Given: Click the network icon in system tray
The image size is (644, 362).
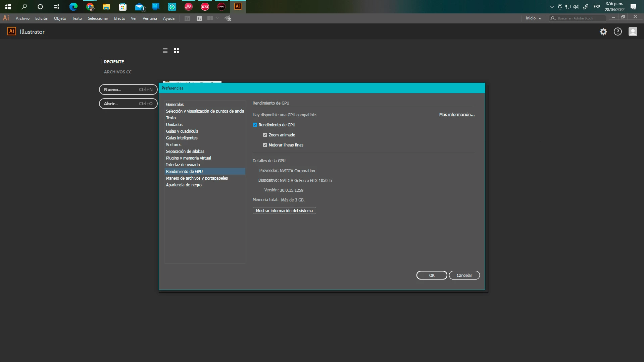Looking at the screenshot, I should point(568,7).
